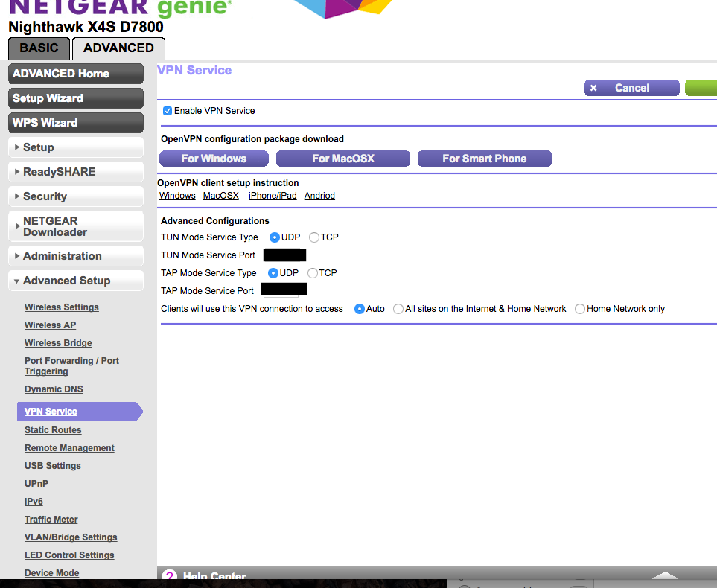Open ADVANCED Home page
The width and height of the screenshot is (717, 588).
[76, 74]
